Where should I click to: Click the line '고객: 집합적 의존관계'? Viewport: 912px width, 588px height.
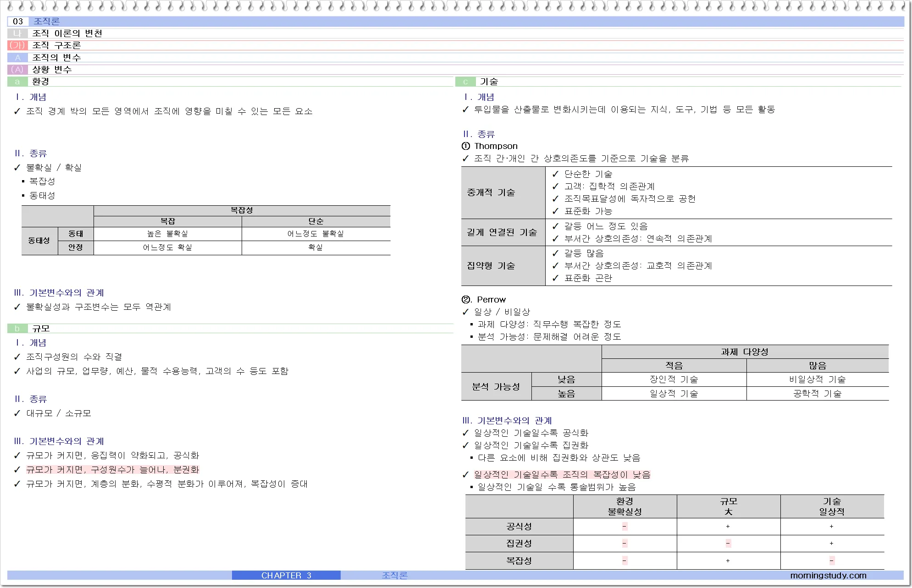tap(609, 187)
